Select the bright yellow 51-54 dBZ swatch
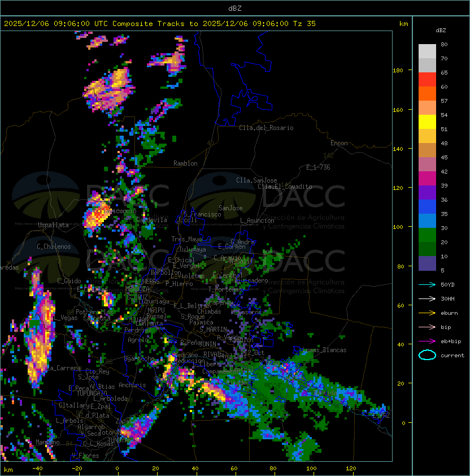470x476 pixels. coord(427,122)
